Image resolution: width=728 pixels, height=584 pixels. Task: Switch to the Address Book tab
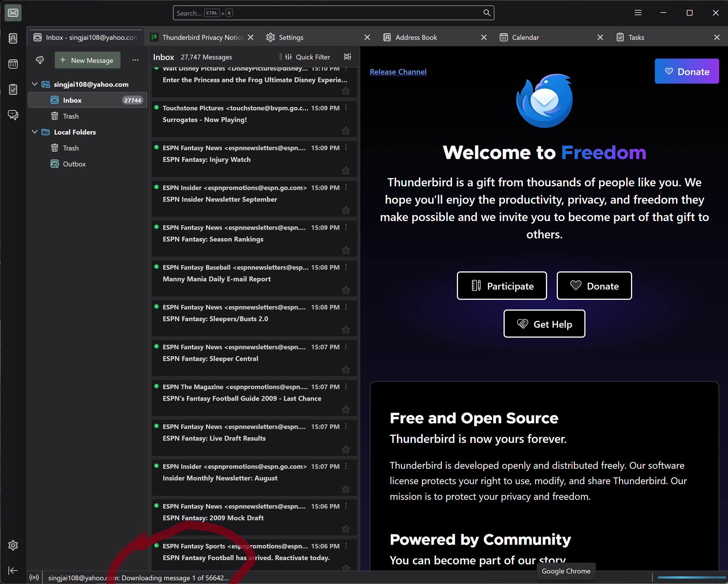(x=416, y=38)
